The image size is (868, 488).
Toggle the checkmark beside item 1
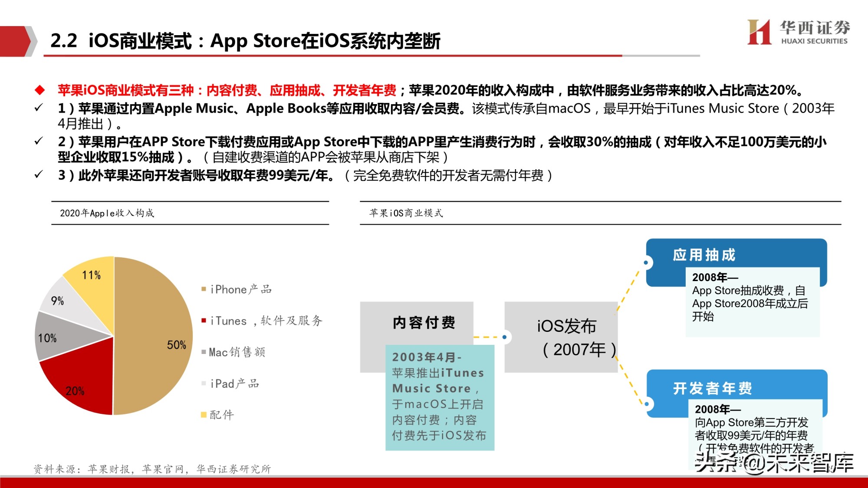(39, 108)
